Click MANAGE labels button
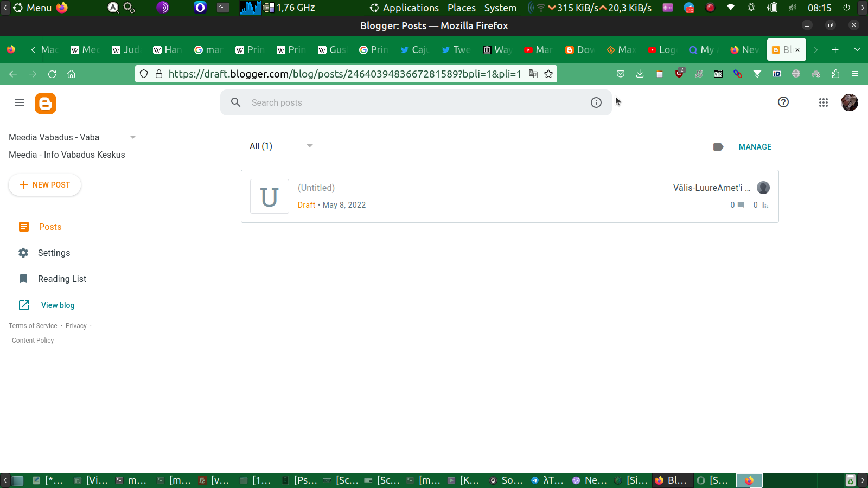Screen dimensions: 868x488 pos(755,147)
